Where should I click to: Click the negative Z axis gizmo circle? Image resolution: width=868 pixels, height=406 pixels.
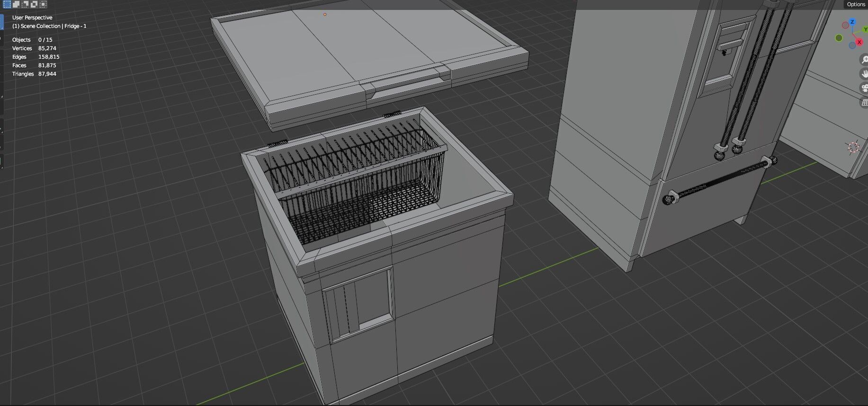coord(852,45)
